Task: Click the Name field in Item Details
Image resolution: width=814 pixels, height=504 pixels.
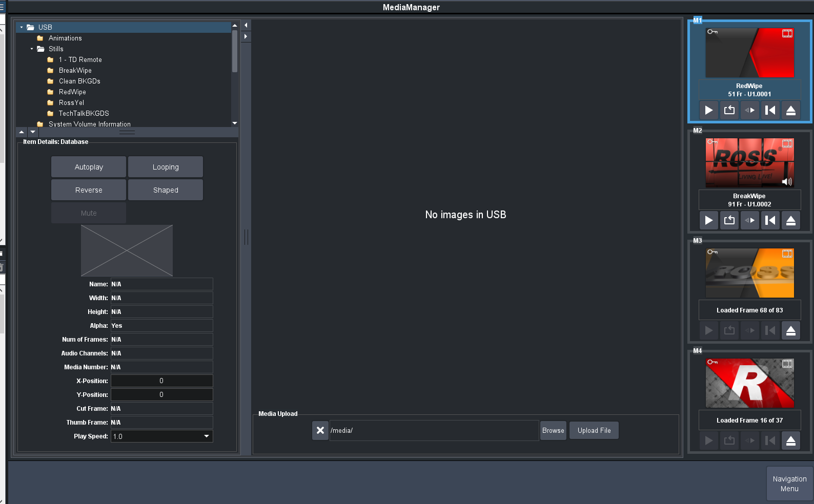Action: pos(161,284)
